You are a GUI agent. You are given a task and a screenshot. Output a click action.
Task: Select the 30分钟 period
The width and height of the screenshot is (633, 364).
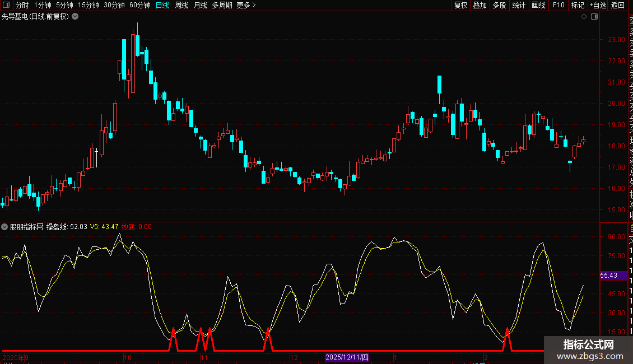[x=114, y=5]
